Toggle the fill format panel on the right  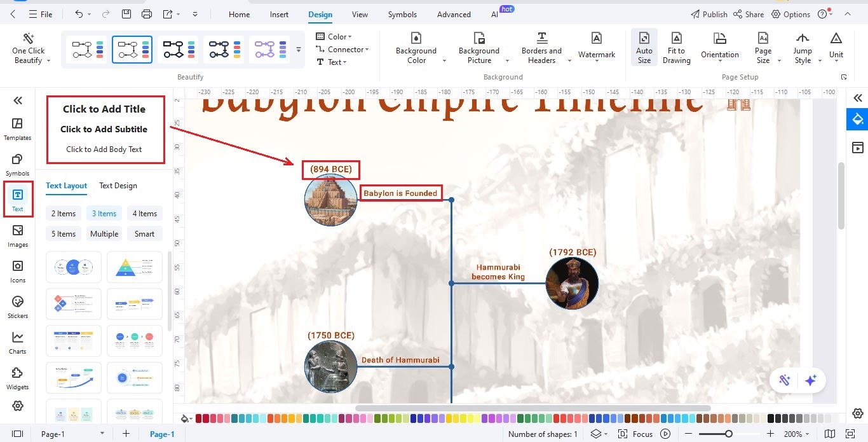click(x=858, y=119)
